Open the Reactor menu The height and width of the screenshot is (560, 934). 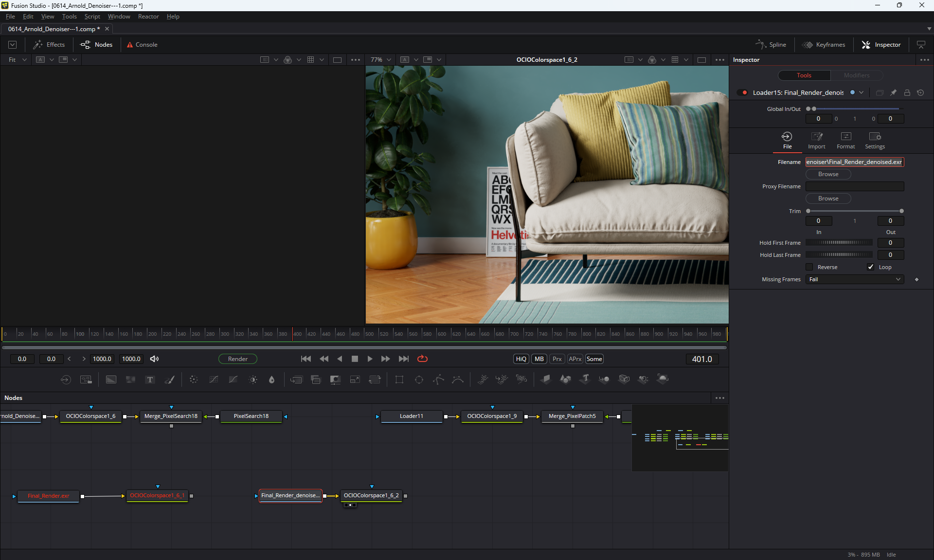pos(148,17)
